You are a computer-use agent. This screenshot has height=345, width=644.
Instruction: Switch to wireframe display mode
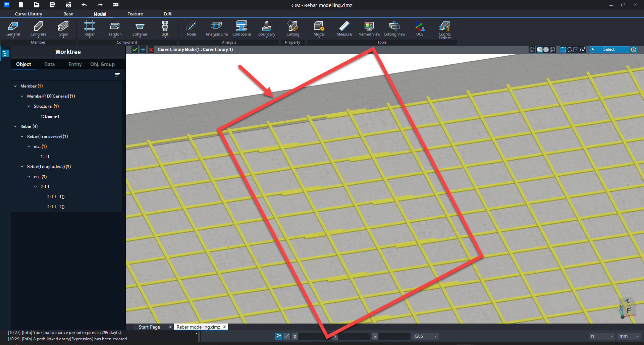pyautogui.click(x=552, y=50)
